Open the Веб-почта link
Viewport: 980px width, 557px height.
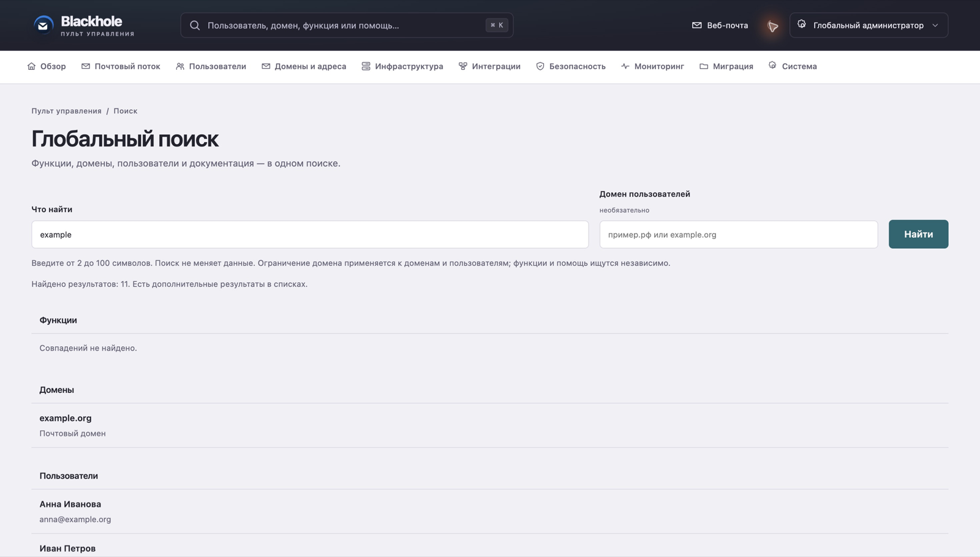pos(720,25)
